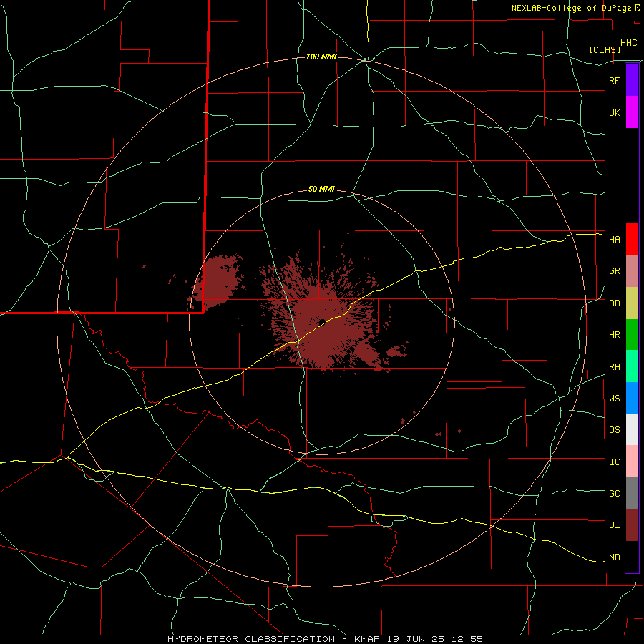Click the DS legend label

click(x=614, y=430)
